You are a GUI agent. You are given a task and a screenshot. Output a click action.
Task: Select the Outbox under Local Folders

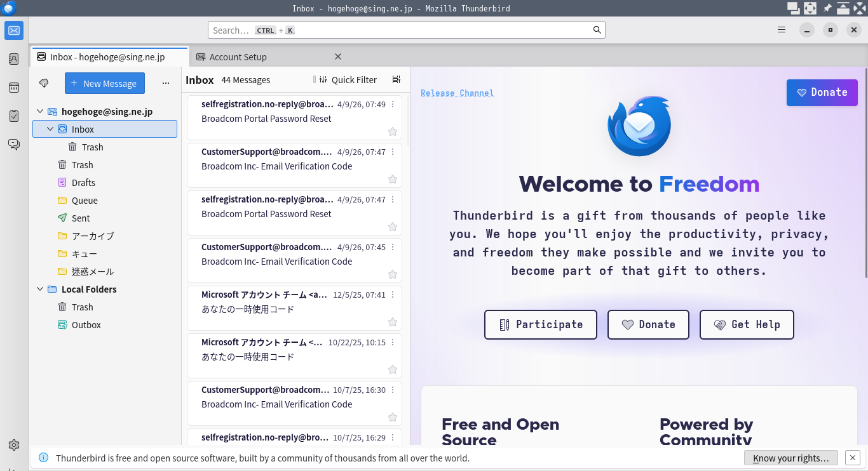tap(86, 325)
